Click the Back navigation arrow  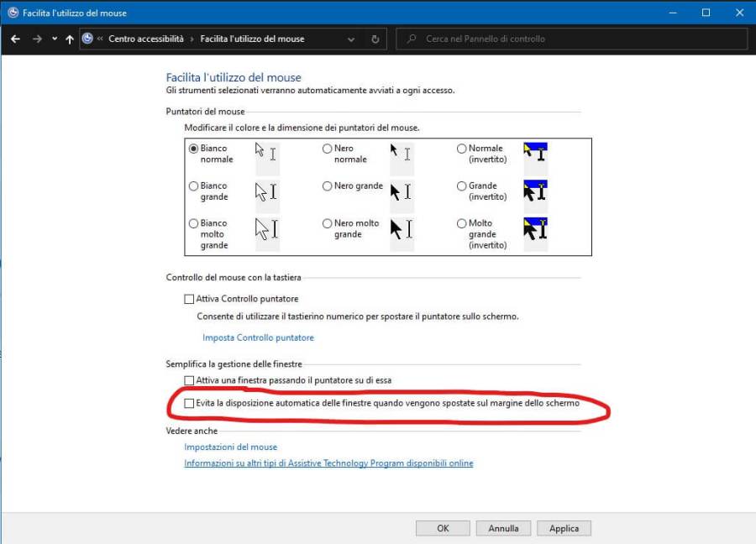pos(15,39)
